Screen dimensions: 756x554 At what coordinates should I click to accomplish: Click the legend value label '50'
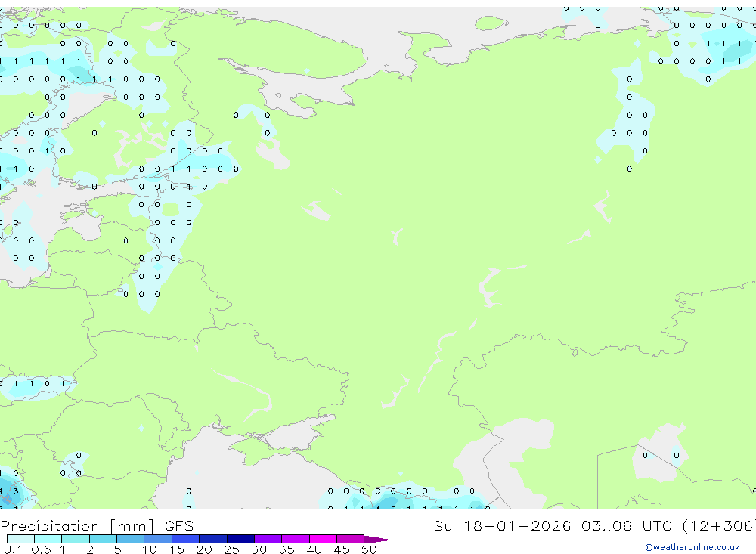pyautogui.click(x=369, y=549)
